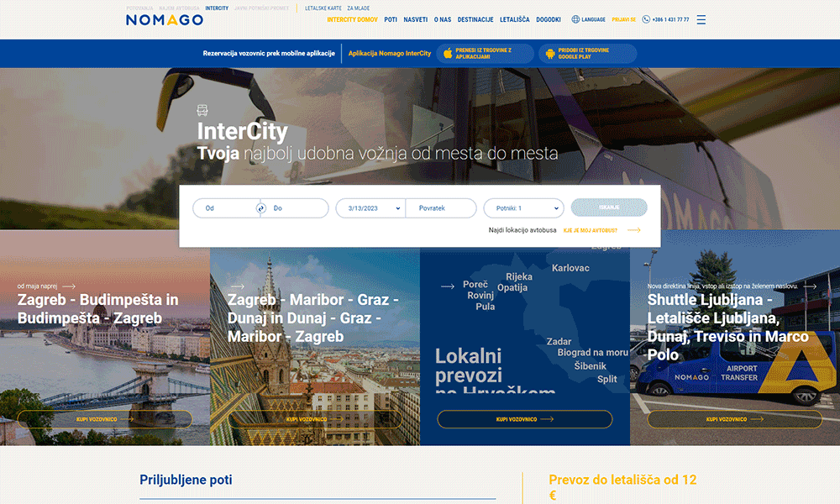Screen dimensions: 840x504
Task: Click 'Prevoz do letališča od 12 €' heading
Action: [622, 487]
